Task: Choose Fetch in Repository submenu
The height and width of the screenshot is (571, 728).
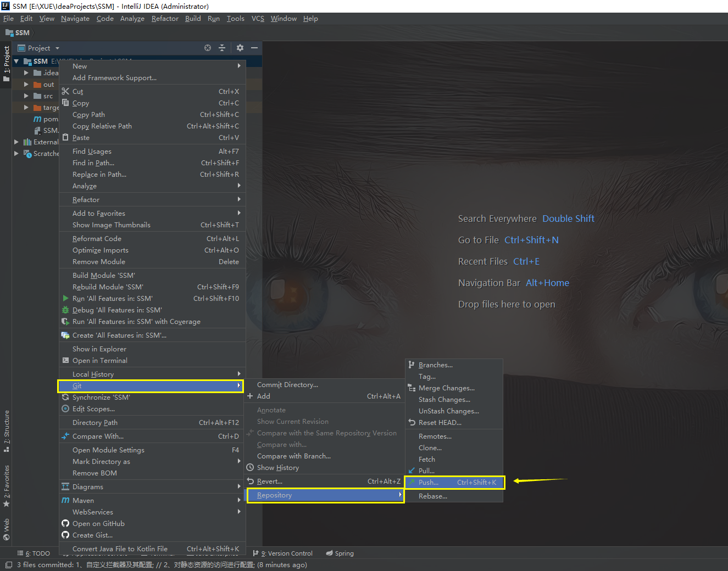Action: (454, 459)
